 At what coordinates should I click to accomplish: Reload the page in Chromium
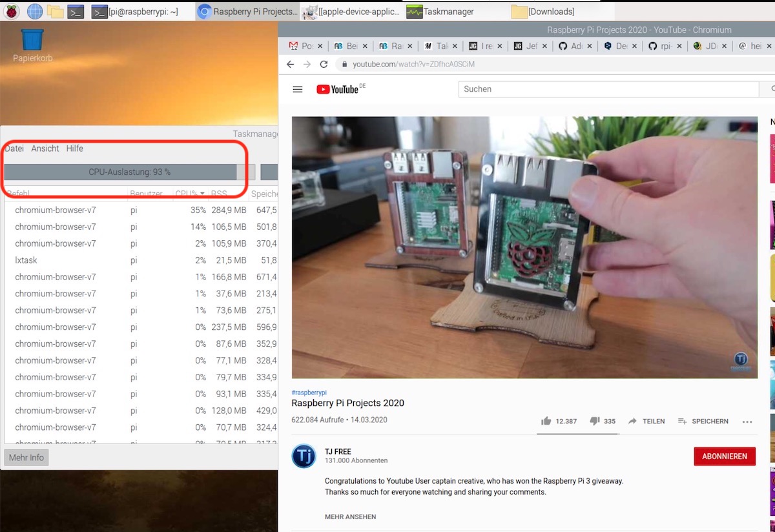point(324,65)
